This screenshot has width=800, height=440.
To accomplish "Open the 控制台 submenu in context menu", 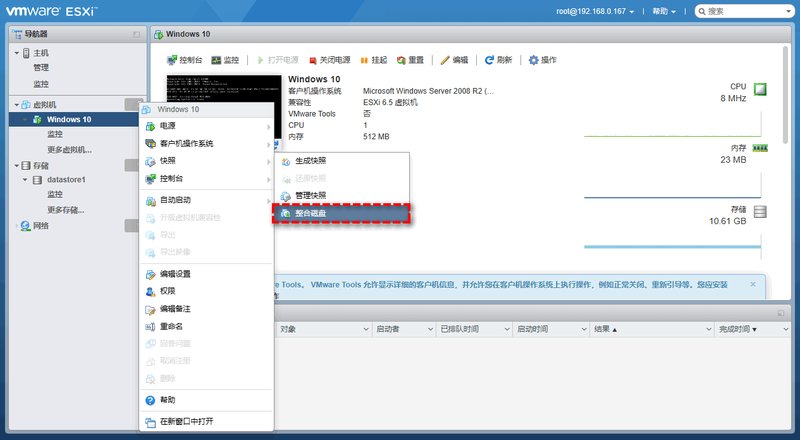I will coord(207,179).
